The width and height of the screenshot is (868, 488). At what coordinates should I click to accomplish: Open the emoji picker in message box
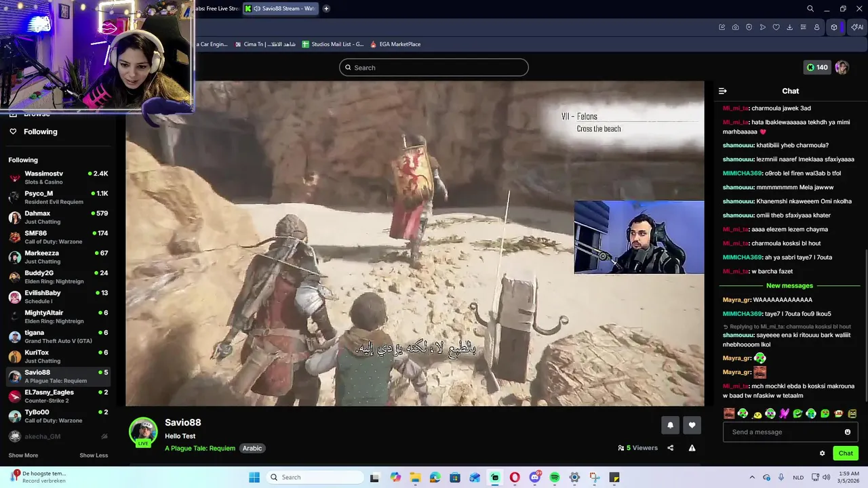point(847,432)
